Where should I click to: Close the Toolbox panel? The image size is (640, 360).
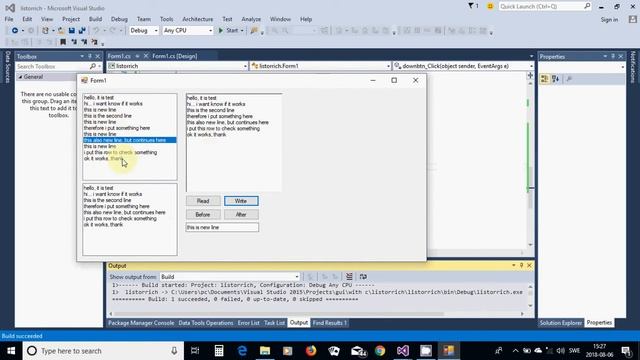98,56
